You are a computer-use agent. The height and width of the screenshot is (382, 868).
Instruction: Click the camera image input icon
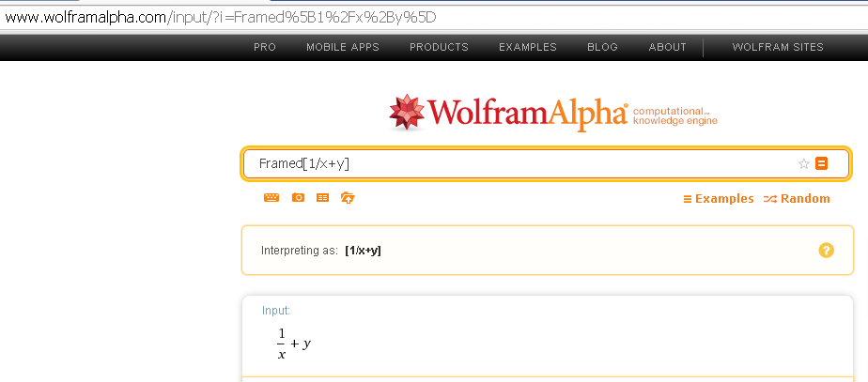(298, 197)
